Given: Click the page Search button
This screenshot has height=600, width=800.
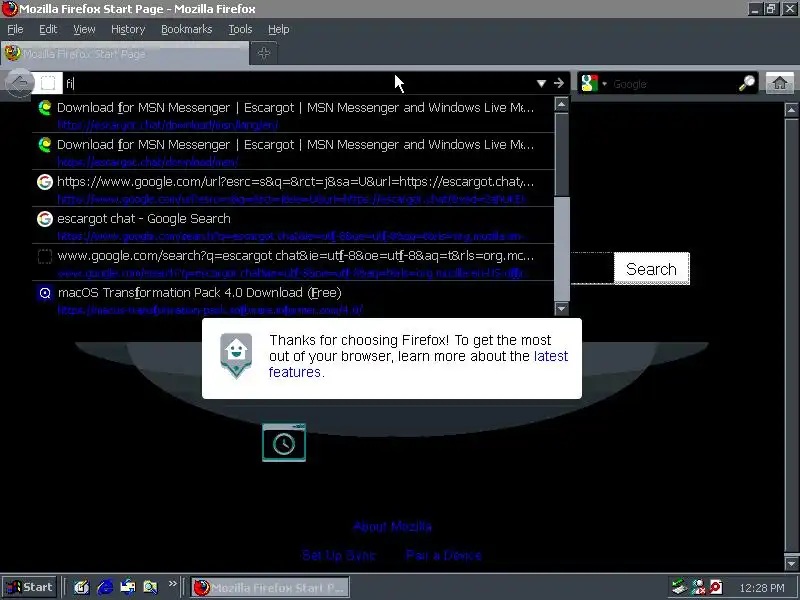Looking at the screenshot, I should click(652, 269).
